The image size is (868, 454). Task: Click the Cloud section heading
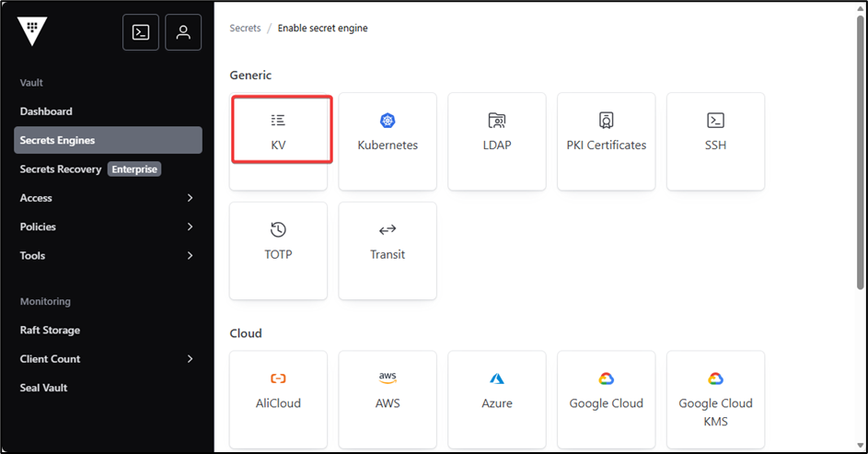pyautogui.click(x=246, y=333)
